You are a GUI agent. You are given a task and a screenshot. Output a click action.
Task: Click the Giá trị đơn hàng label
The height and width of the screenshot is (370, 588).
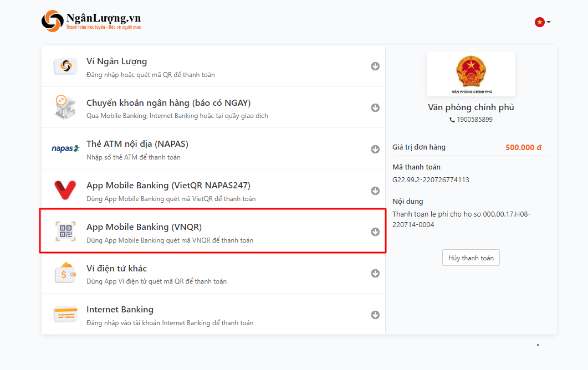[x=419, y=147]
